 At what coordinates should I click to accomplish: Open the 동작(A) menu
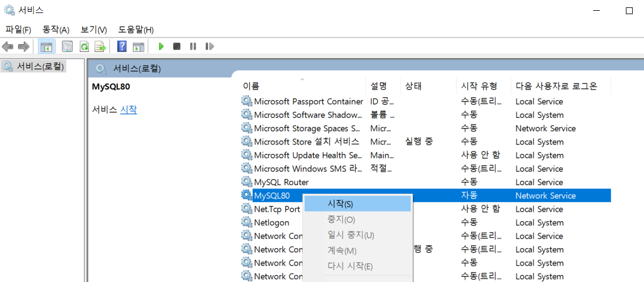click(56, 29)
